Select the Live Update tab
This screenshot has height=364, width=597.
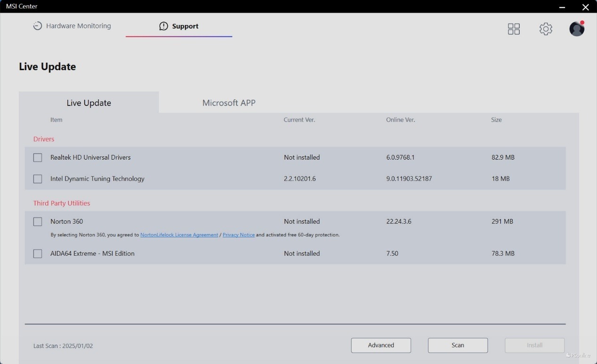[89, 103]
